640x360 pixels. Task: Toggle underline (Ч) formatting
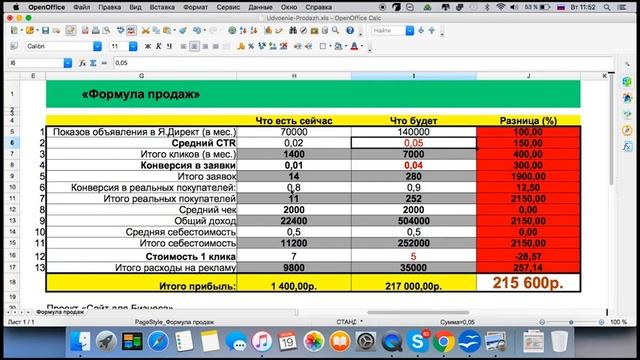point(169,46)
